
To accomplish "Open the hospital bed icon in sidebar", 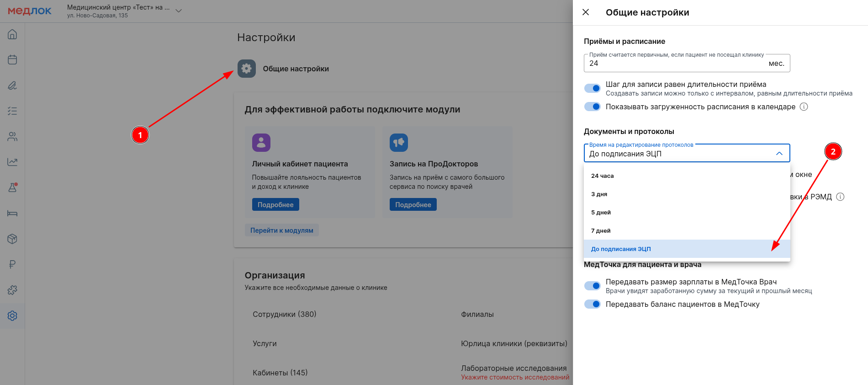I will (x=12, y=213).
